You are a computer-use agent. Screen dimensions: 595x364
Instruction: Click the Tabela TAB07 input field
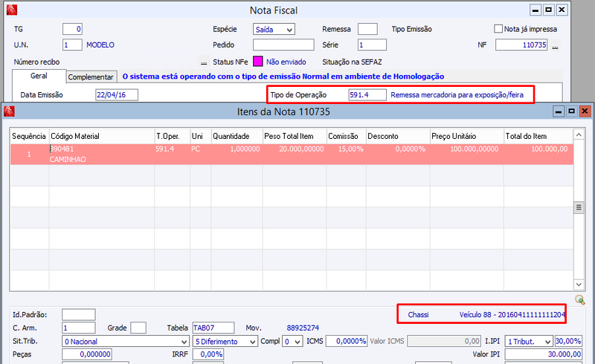[213, 328]
